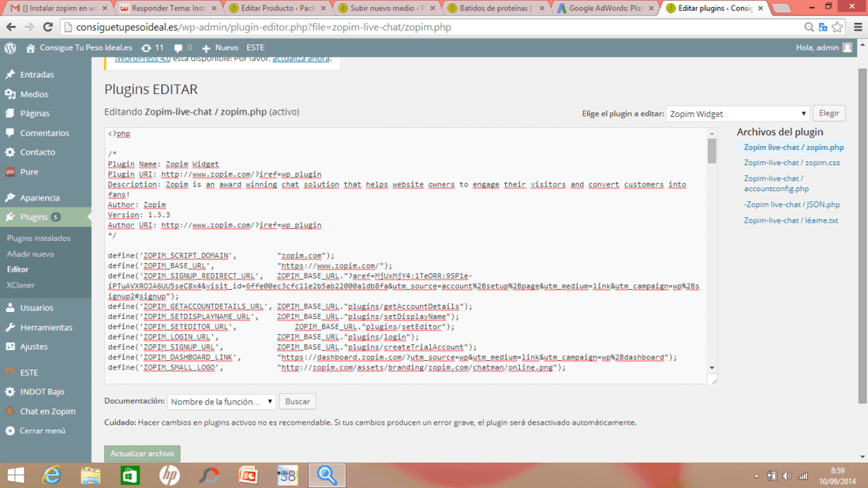The width and height of the screenshot is (868, 488).
Task: Click the Entradas pin icon
Action: click(10, 74)
